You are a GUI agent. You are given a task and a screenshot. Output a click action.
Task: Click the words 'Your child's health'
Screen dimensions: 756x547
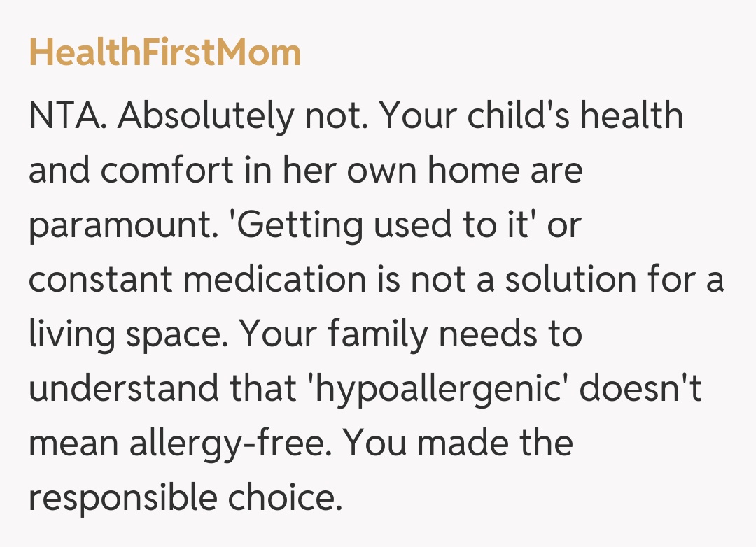pos(532,116)
